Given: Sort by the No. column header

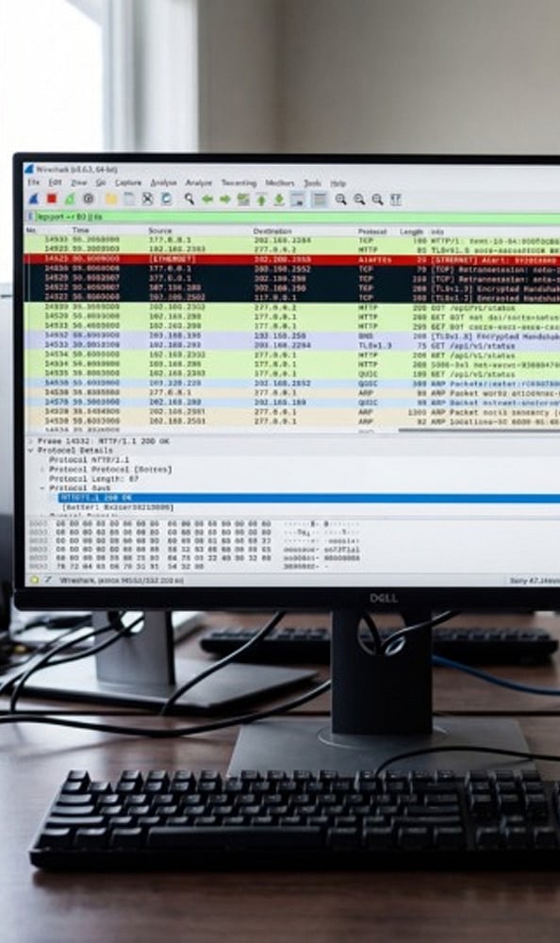Looking at the screenshot, I should click(x=31, y=230).
